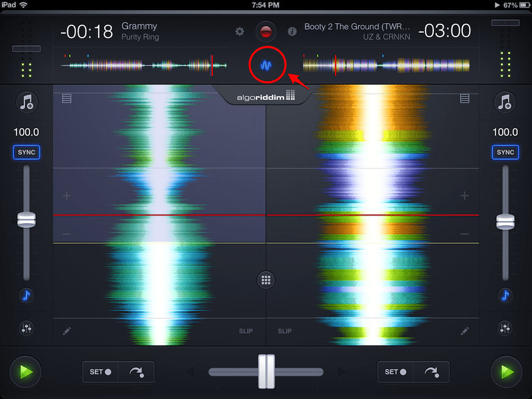Add a track using the left music-note plus icon

(x=26, y=102)
